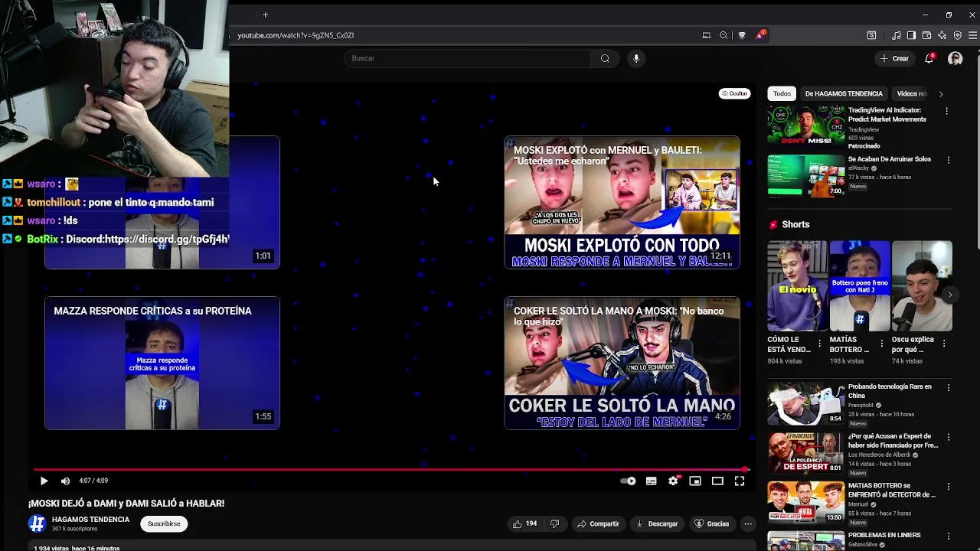The height and width of the screenshot is (551, 980).
Task: Open options for TradingView AI Indicator video
Action: click(x=947, y=111)
